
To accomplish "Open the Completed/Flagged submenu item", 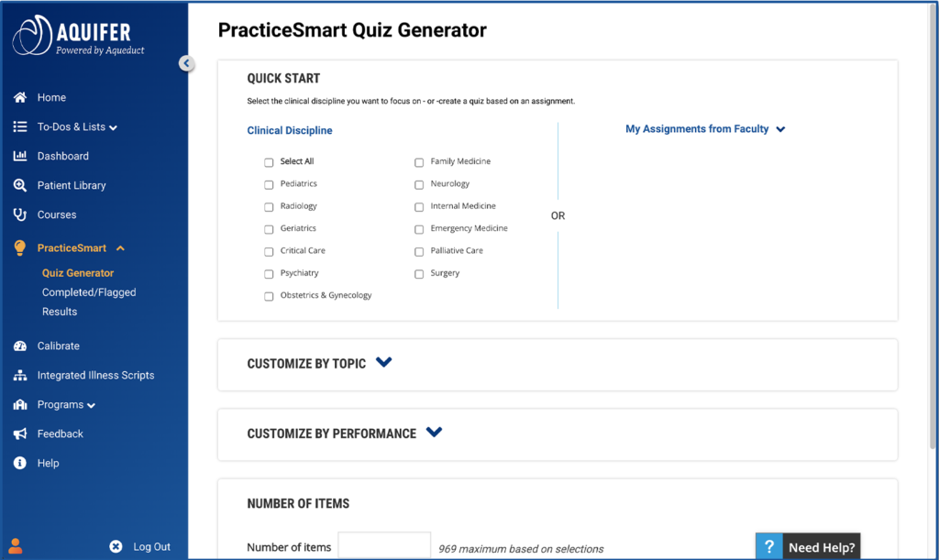I will click(x=89, y=292).
